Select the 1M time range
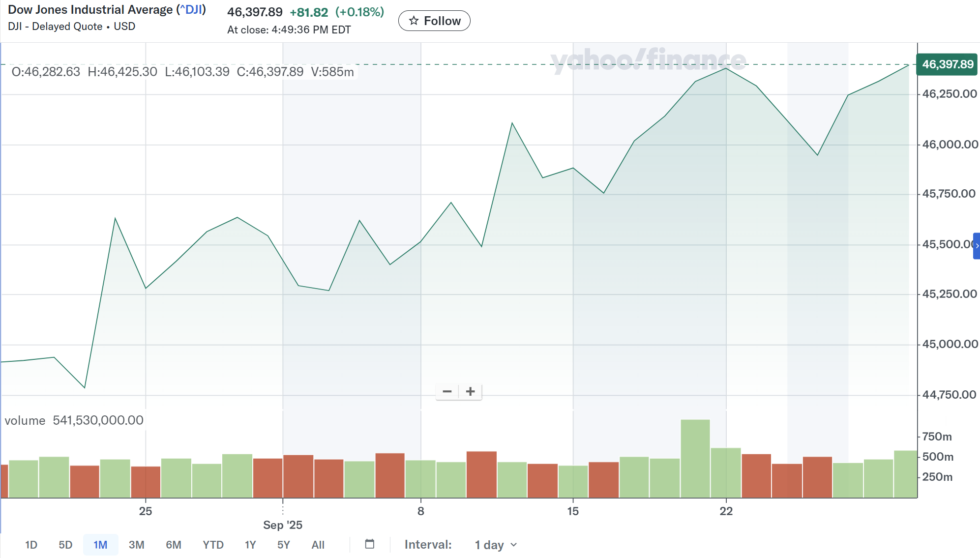The height and width of the screenshot is (558, 980). click(x=100, y=545)
